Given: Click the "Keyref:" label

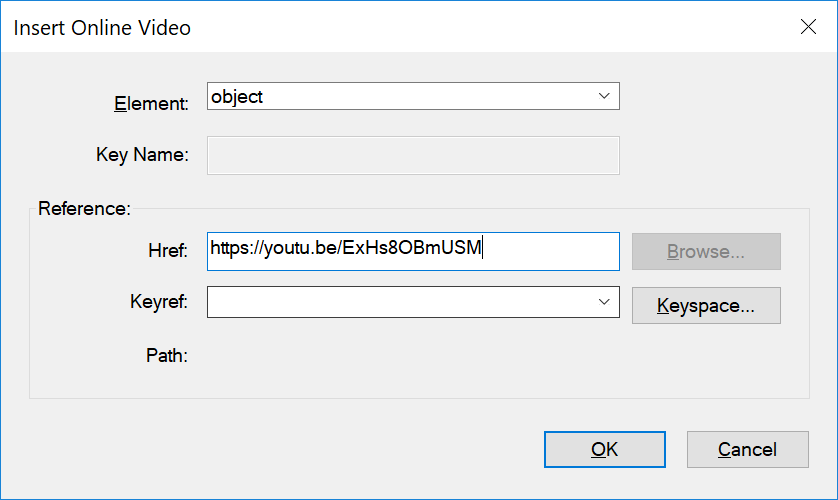Looking at the screenshot, I should [159, 302].
